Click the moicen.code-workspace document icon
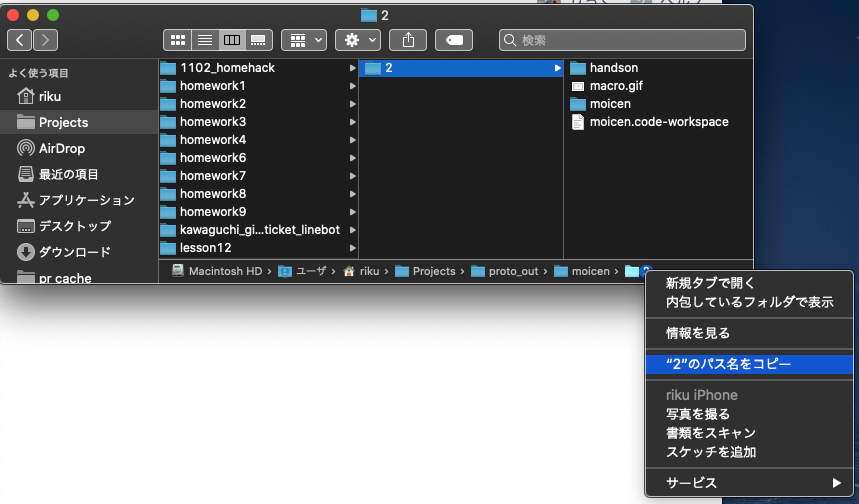859x504 pixels. tap(578, 122)
